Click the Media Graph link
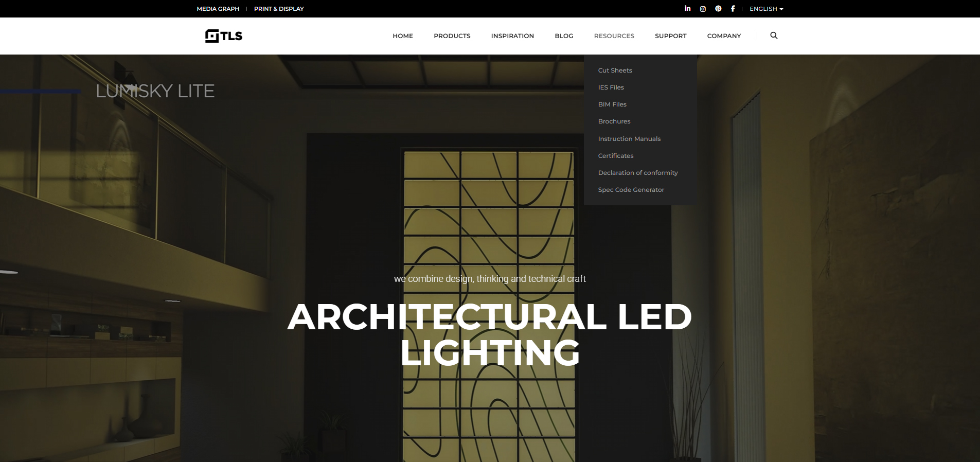Image resolution: width=980 pixels, height=462 pixels. 218,9
